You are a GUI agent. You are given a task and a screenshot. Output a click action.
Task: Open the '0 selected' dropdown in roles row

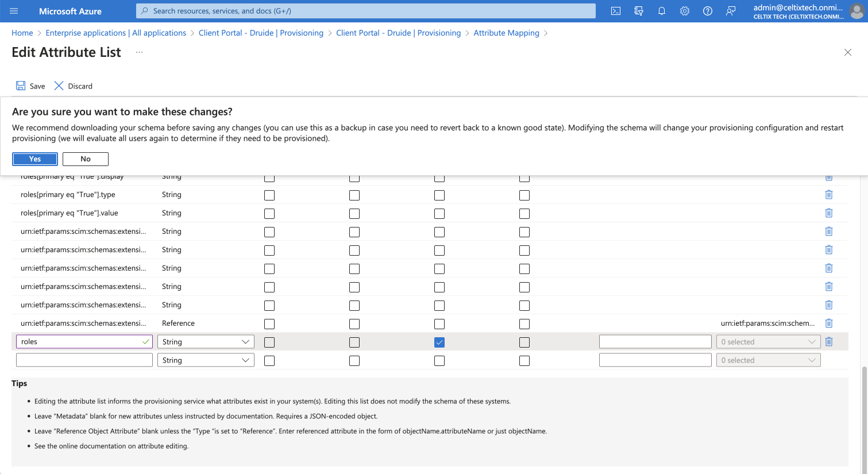(x=768, y=342)
